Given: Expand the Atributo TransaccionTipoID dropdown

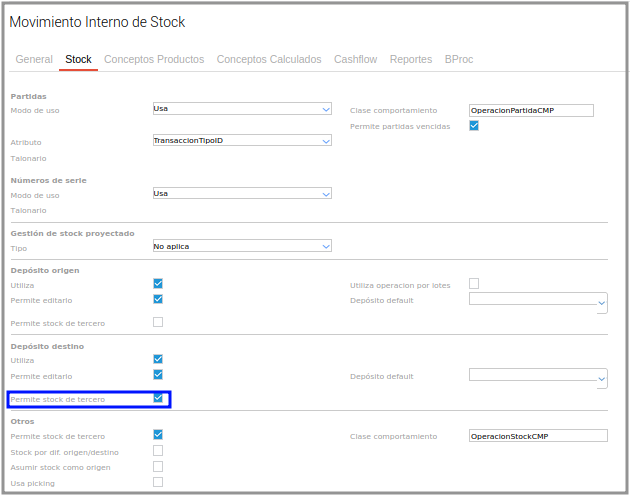Looking at the screenshot, I should 241,141.
